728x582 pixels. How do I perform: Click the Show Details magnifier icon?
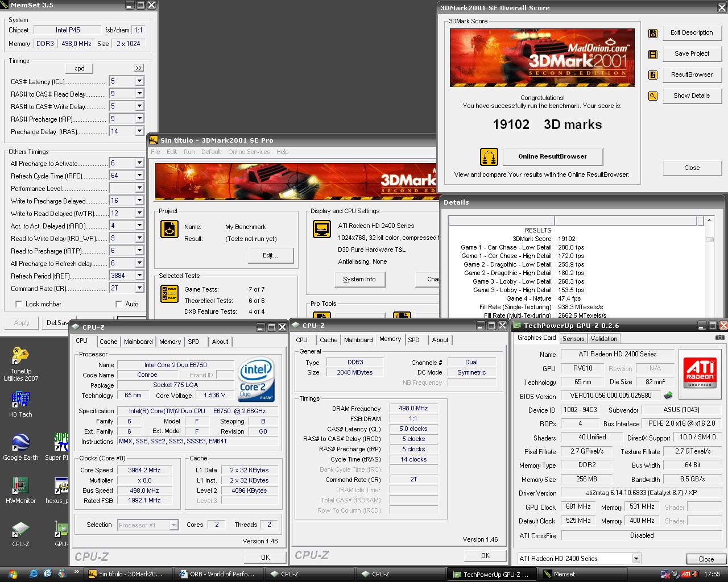pyautogui.click(x=653, y=96)
